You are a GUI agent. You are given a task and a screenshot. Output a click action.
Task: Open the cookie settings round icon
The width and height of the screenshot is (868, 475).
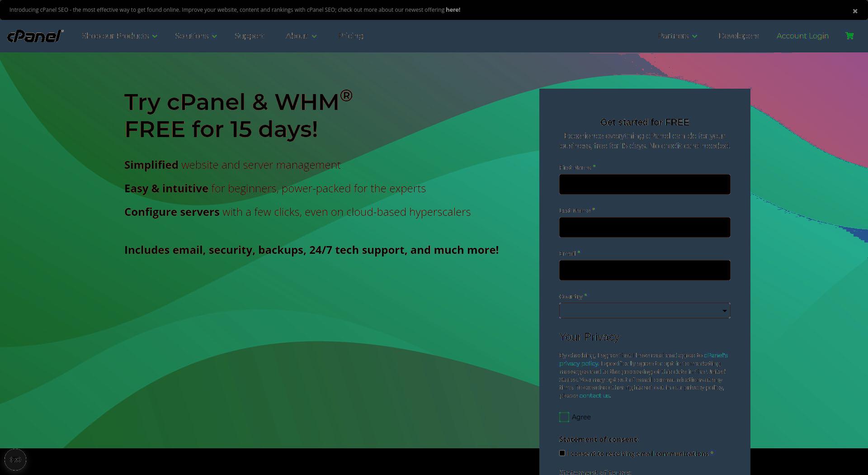[15, 460]
